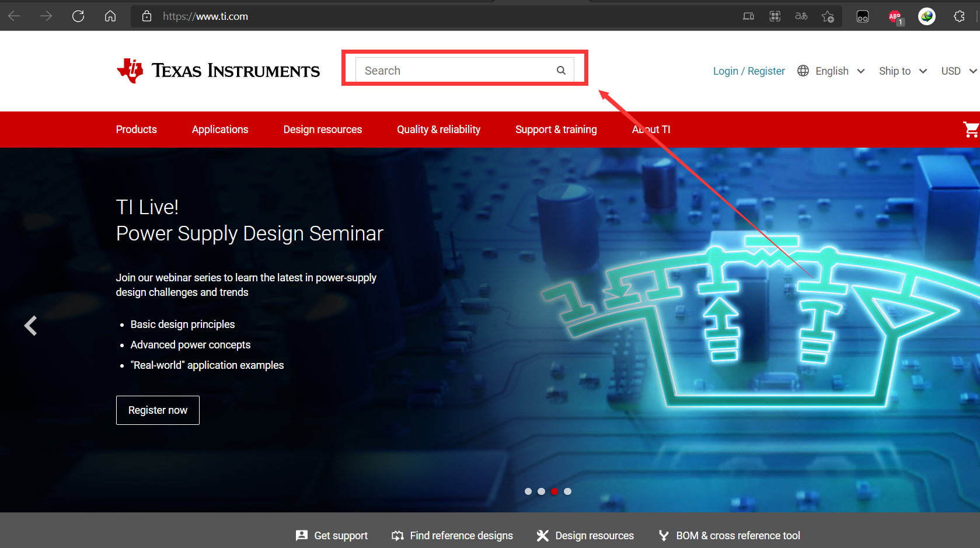Image resolution: width=980 pixels, height=548 pixels.
Task: Open the ABP ad blocker extension
Action: 895,17
